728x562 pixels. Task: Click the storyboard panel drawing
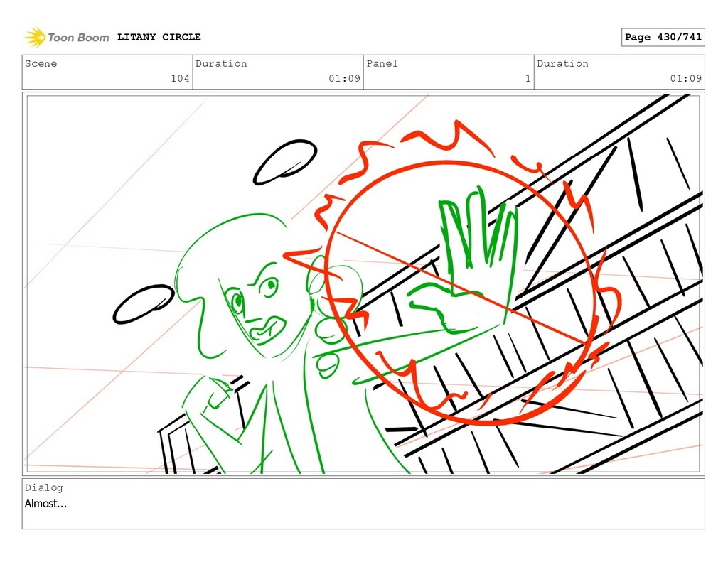(x=363, y=283)
